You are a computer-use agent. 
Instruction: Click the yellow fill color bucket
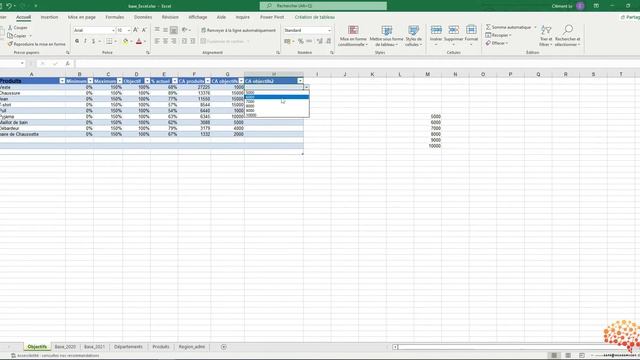pyautogui.click(x=125, y=41)
